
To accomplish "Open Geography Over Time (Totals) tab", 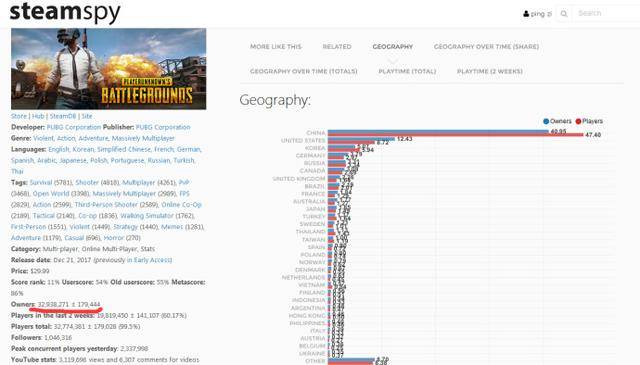I will coord(304,71).
